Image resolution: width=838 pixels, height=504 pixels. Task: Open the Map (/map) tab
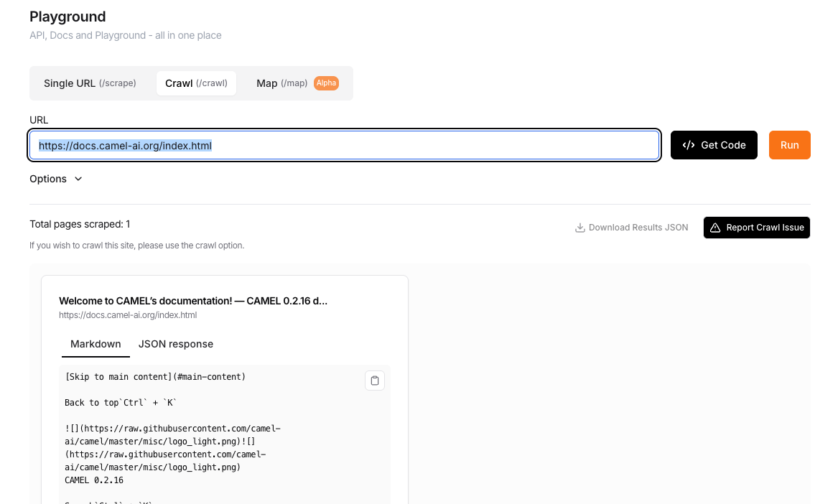point(281,83)
